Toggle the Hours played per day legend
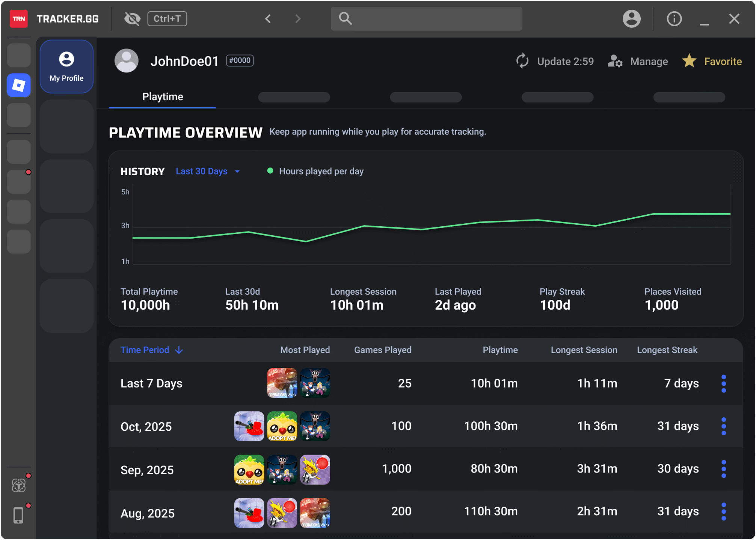 click(x=315, y=171)
